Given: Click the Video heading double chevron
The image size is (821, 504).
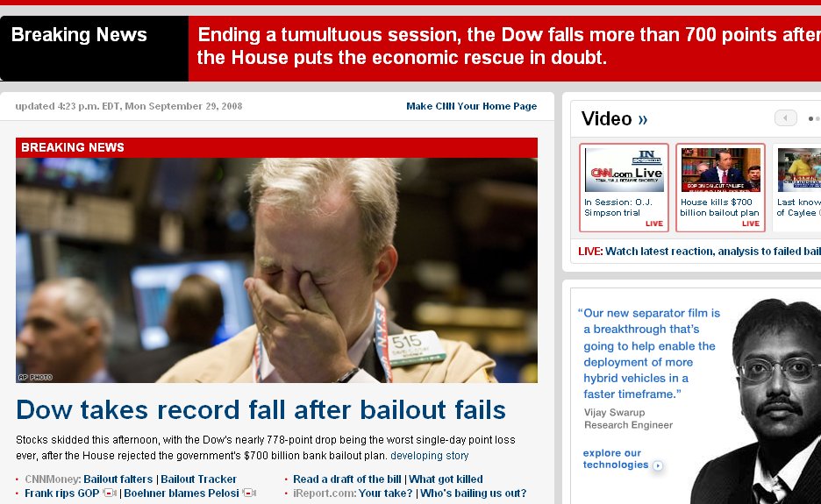Looking at the screenshot, I should [643, 120].
